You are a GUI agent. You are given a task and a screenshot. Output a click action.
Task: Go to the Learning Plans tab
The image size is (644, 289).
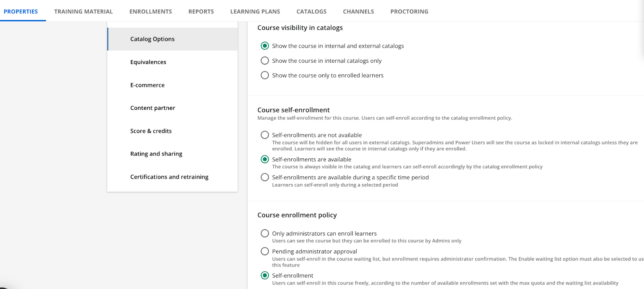[x=255, y=11]
